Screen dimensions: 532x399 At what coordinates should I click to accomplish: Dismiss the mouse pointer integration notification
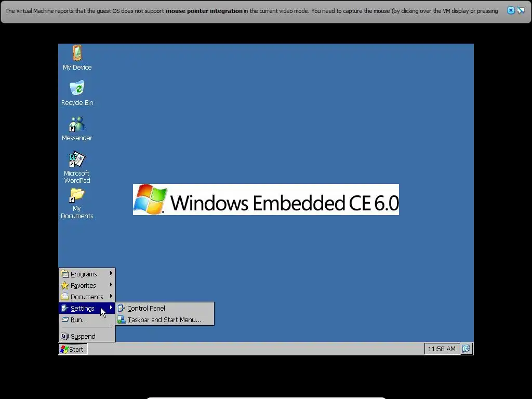coord(511,10)
